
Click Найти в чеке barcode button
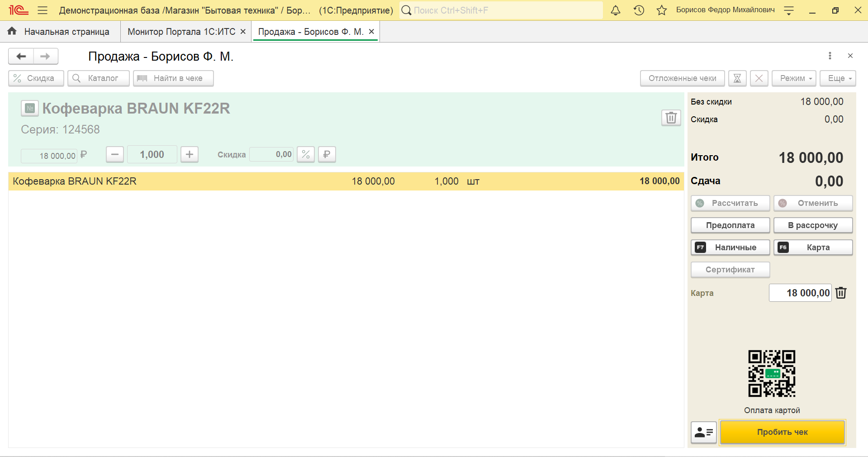tap(173, 78)
